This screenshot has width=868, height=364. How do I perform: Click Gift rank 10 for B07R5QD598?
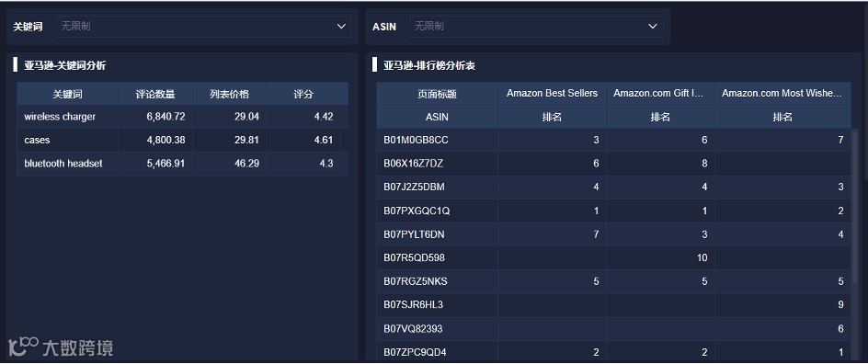pos(702,257)
